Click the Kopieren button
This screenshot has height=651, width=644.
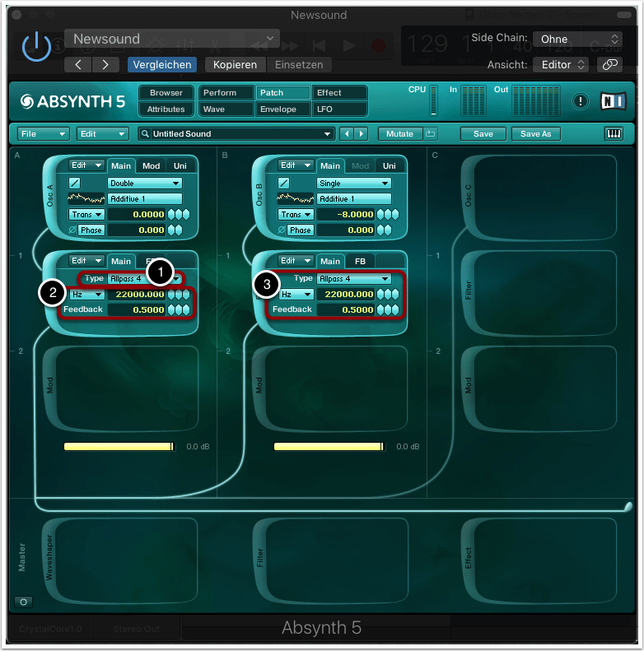click(x=235, y=65)
